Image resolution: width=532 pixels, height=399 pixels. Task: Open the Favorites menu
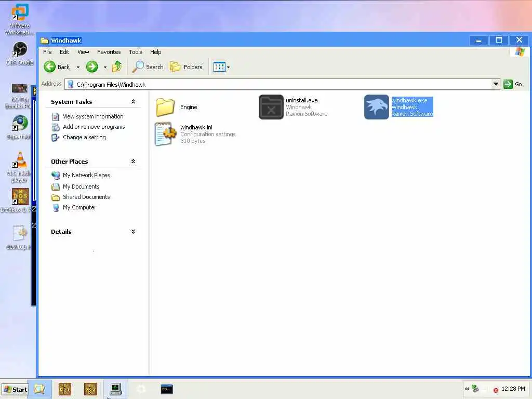coord(109,52)
